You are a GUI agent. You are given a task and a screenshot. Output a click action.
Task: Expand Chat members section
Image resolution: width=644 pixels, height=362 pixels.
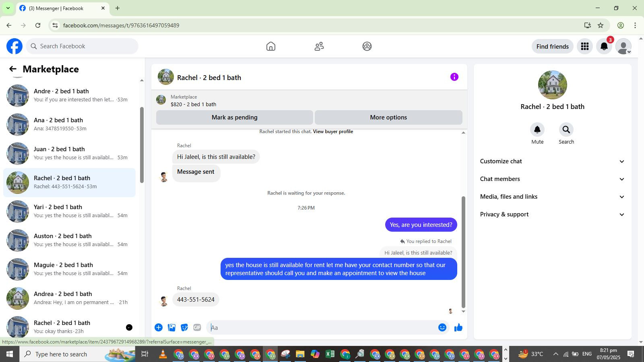[552, 179]
